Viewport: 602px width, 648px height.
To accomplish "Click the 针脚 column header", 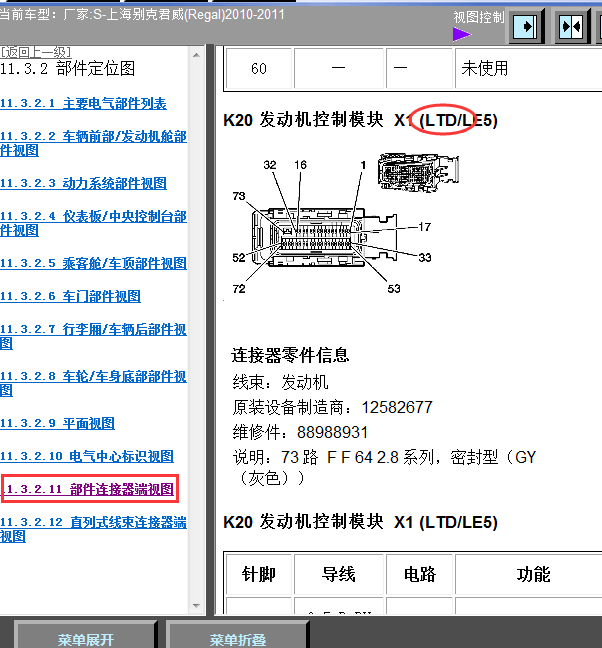I will click(259, 574).
